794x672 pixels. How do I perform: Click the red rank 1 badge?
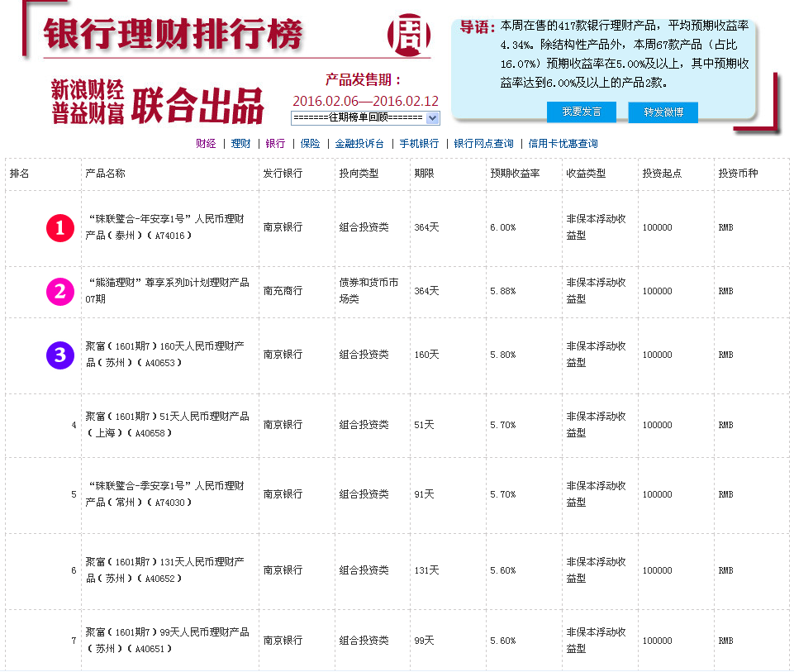coord(60,227)
